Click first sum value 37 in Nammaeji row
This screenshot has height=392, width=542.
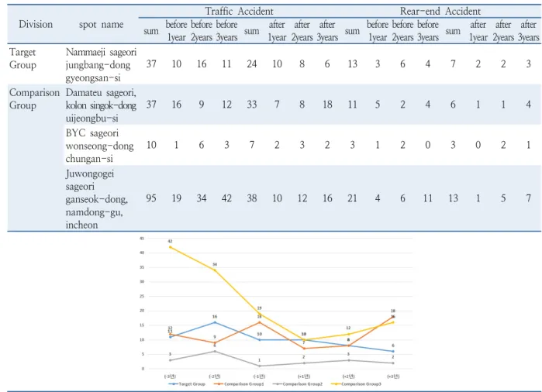pyautogui.click(x=151, y=64)
